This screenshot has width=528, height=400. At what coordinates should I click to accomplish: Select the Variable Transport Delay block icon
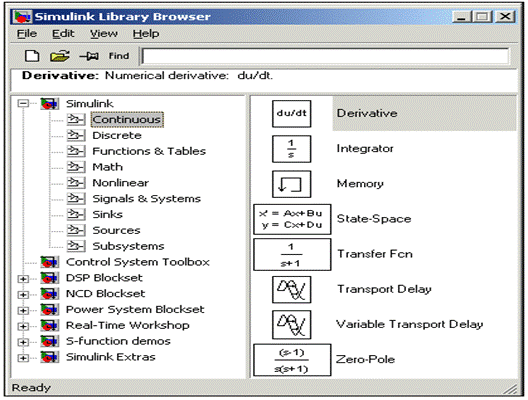(292, 325)
